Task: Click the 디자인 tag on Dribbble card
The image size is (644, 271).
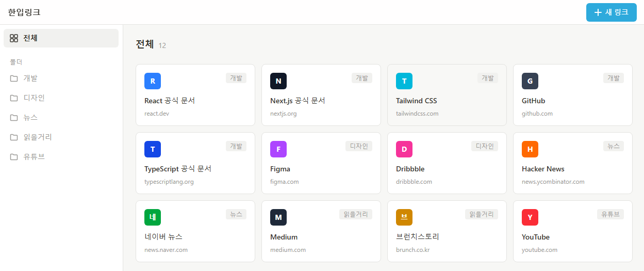Action: pyautogui.click(x=485, y=146)
